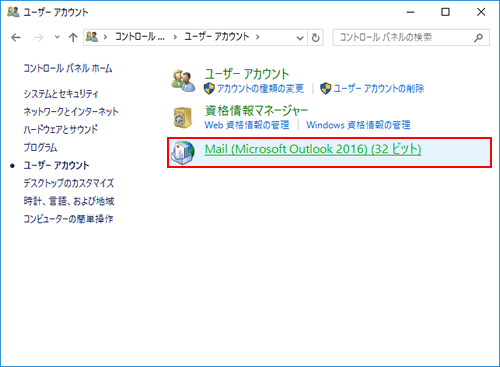Click the Forward arrow navigation button

39,38
